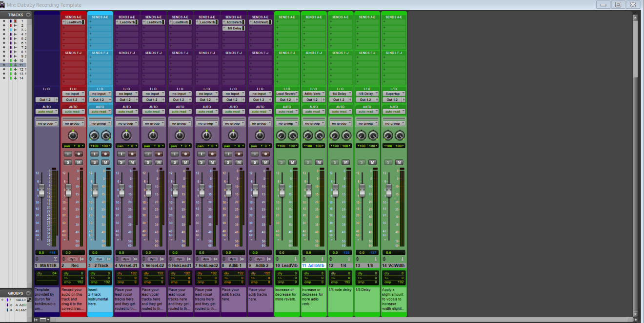The image size is (644, 323).
Task: Open the Groups list dropdown menu
Action: [x=28, y=293]
